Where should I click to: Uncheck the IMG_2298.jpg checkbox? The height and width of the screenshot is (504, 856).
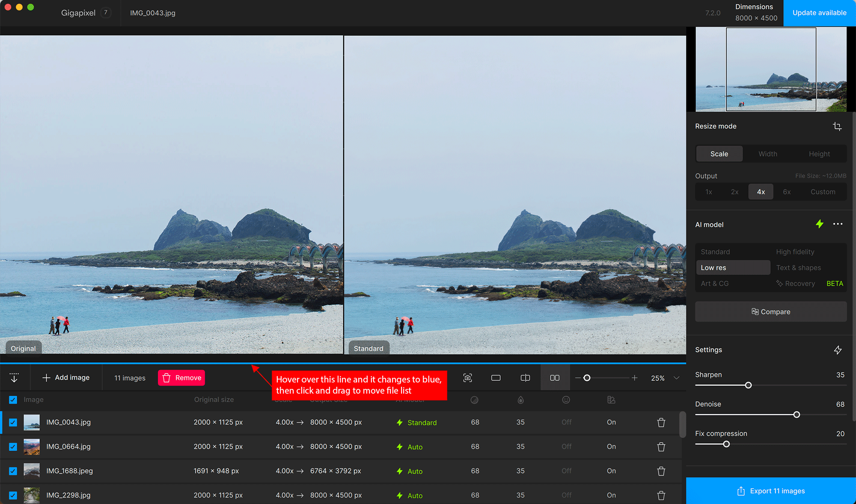click(13, 495)
